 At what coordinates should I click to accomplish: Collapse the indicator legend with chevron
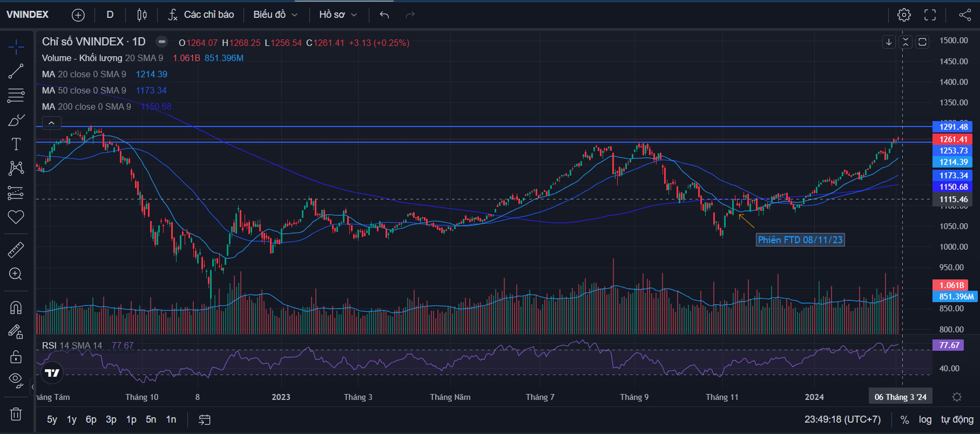coord(51,123)
